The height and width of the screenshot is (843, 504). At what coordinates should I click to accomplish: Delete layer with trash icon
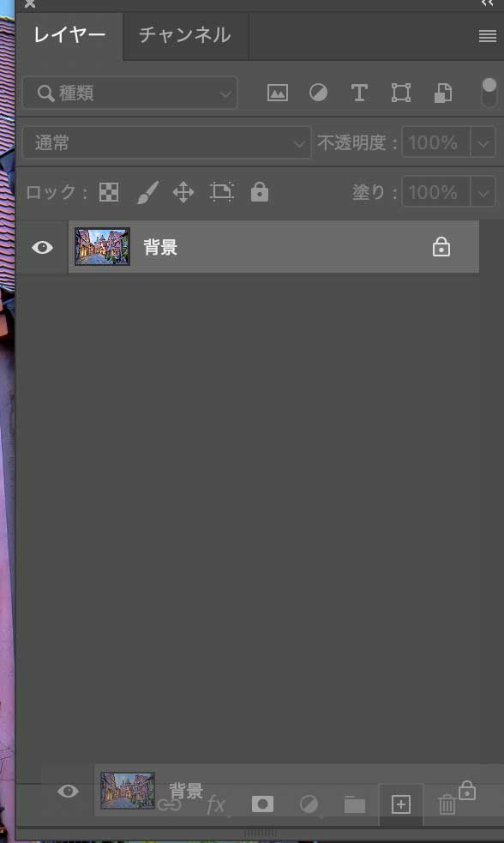[x=447, y=804]
